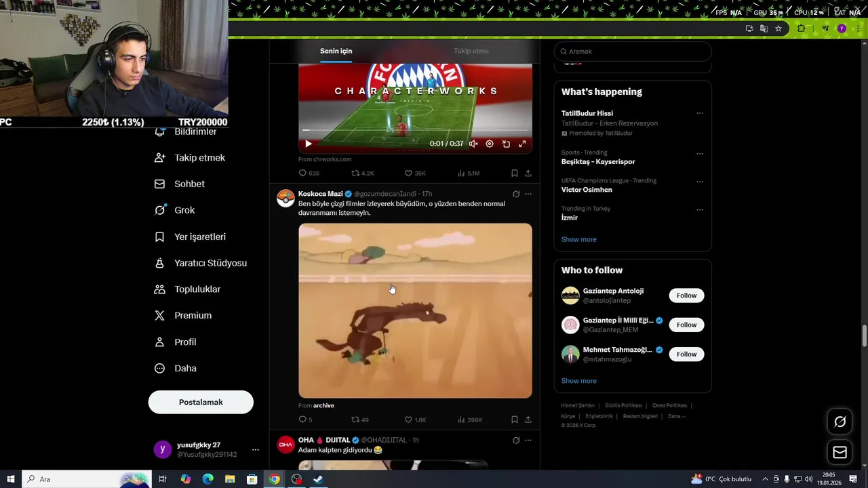Focus the Aramak search field
The image size is (868, 488).
633,52
